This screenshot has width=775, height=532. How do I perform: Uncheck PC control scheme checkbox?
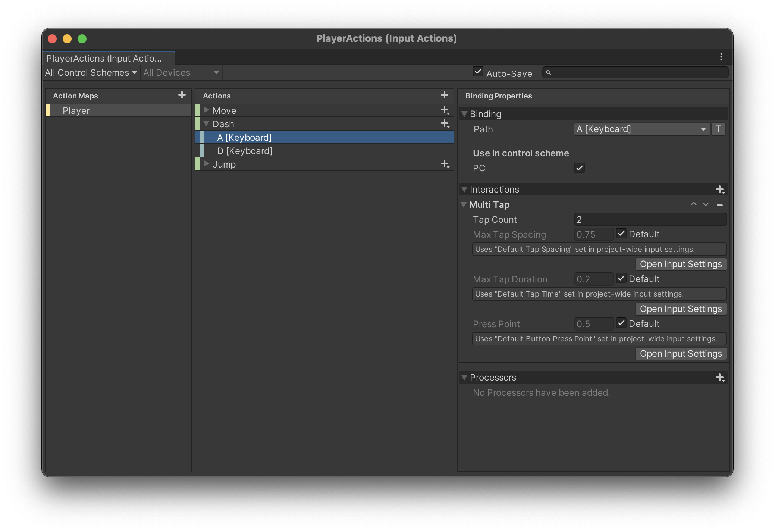(x=579, y=168)
